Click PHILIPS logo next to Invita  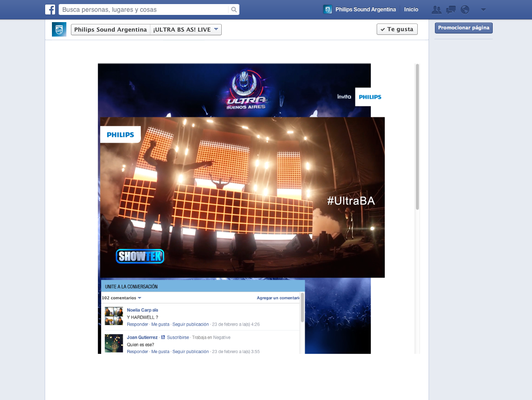[x=370, y=97]
